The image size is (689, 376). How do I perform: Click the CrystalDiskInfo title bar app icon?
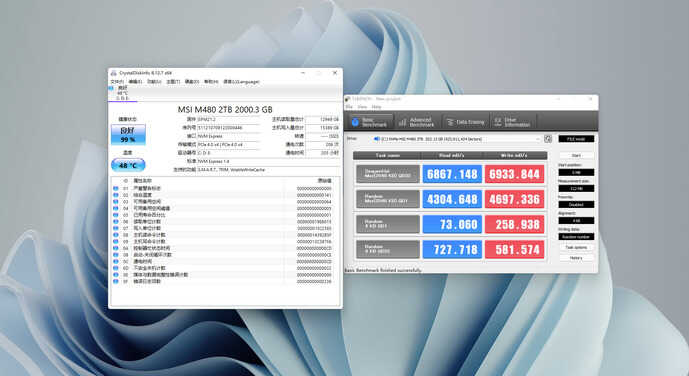pyautogui.click(x=114, y=73)
